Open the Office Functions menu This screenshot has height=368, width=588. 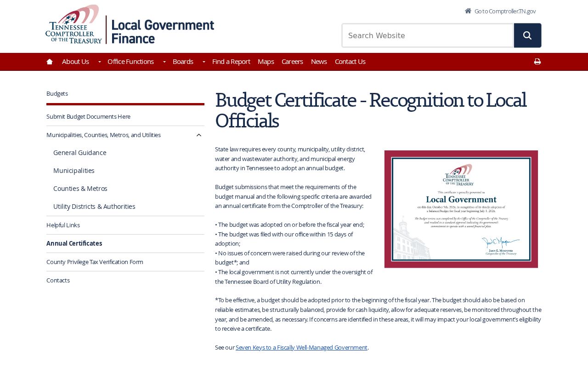[130, 62]
